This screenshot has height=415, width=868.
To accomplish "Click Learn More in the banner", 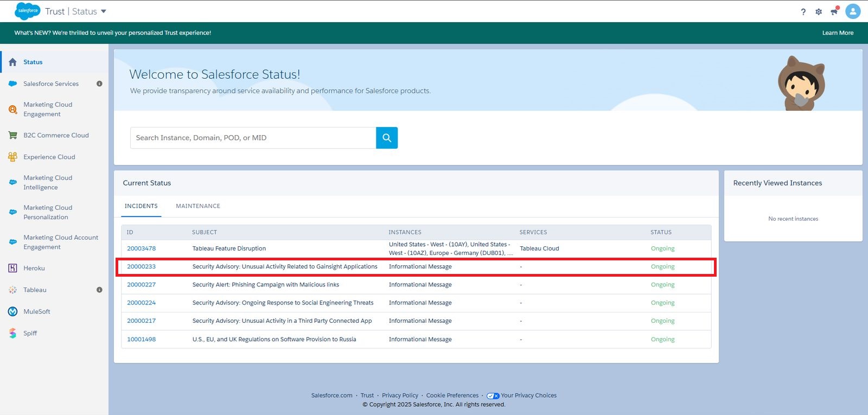I will coord(838,33).
